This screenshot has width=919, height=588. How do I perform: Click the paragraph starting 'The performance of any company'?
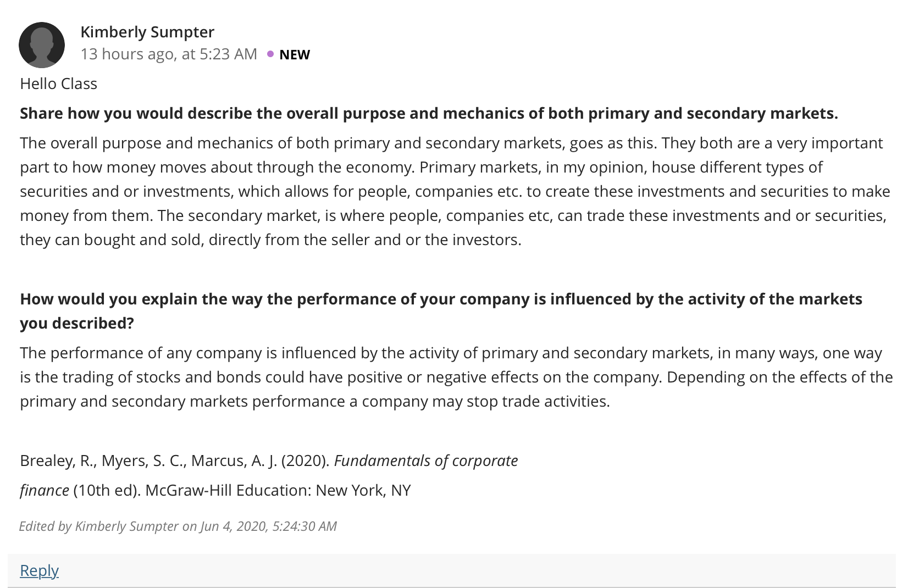456,377
